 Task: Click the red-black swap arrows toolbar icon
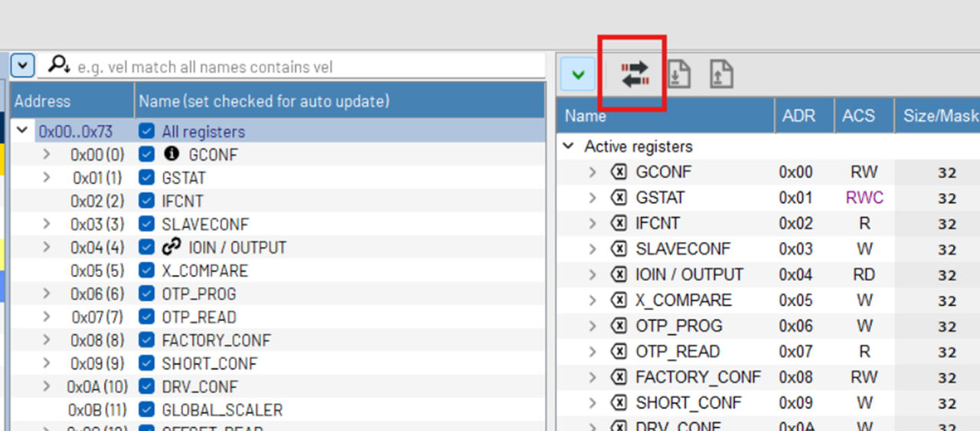tap(635, 74)
